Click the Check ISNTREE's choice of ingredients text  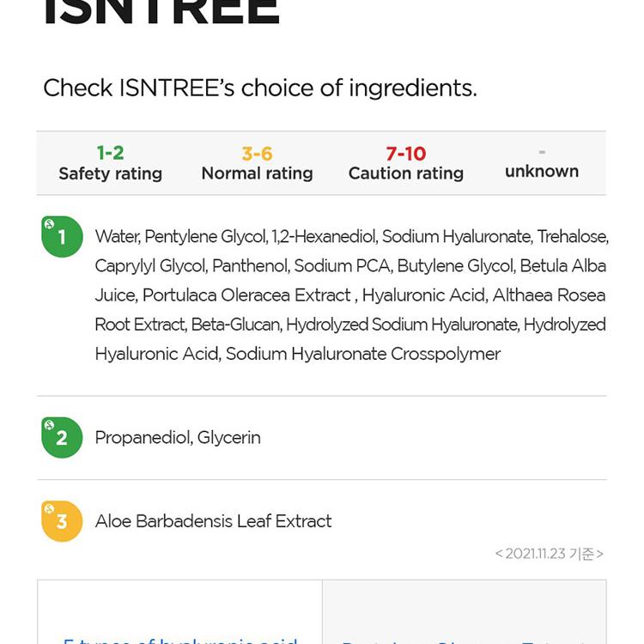[260, 88]
